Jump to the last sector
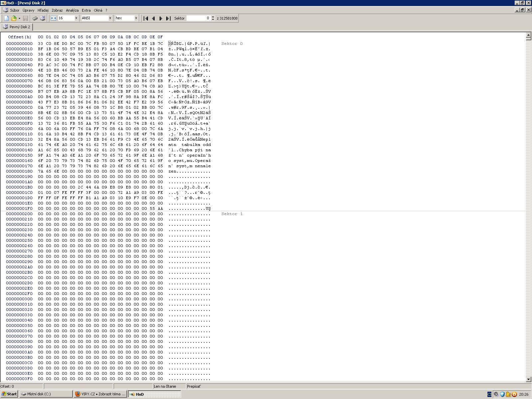This screenshot has width=532, height=399. (168, 18)
